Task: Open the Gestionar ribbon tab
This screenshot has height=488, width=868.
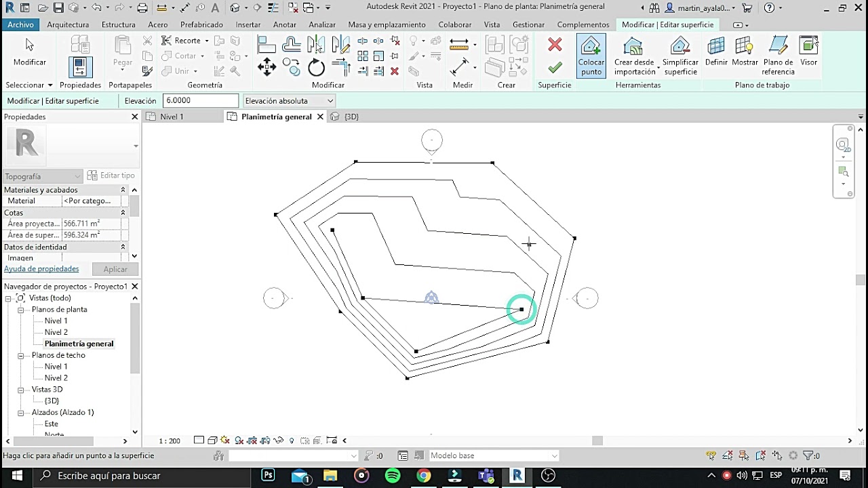Action: click(528, 24)
